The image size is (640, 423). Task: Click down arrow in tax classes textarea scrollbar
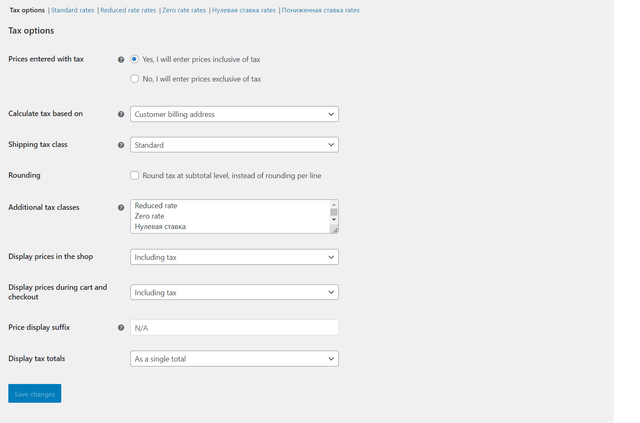[x=334, y=220]
